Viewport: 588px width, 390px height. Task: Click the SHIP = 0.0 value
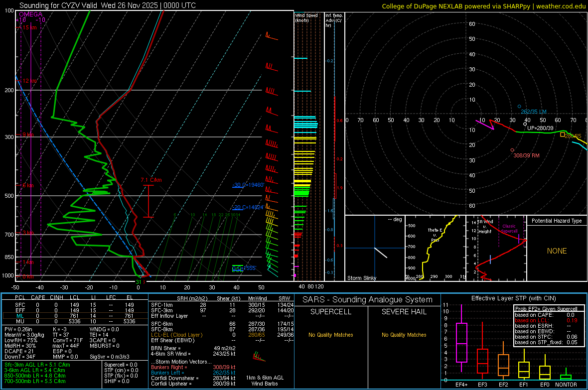117,381
